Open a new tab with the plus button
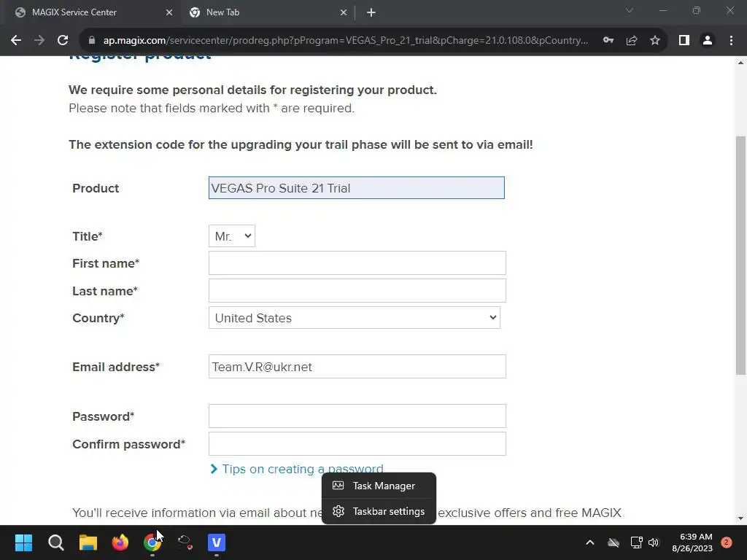Image resolution: width=747 pixels, height=560 pixels. pyautogui.click(x=371, y=12)
